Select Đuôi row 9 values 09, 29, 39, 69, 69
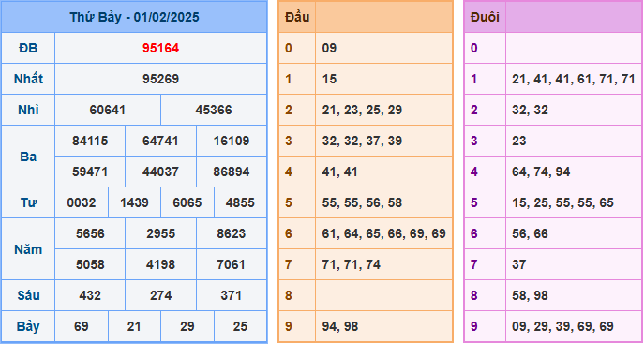 (x=562, y=326)
